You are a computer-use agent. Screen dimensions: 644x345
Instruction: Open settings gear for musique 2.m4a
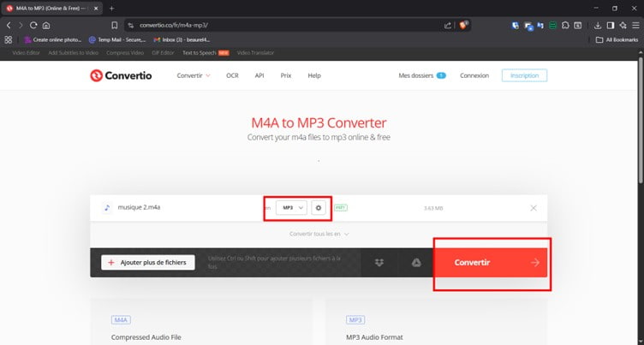319,208
